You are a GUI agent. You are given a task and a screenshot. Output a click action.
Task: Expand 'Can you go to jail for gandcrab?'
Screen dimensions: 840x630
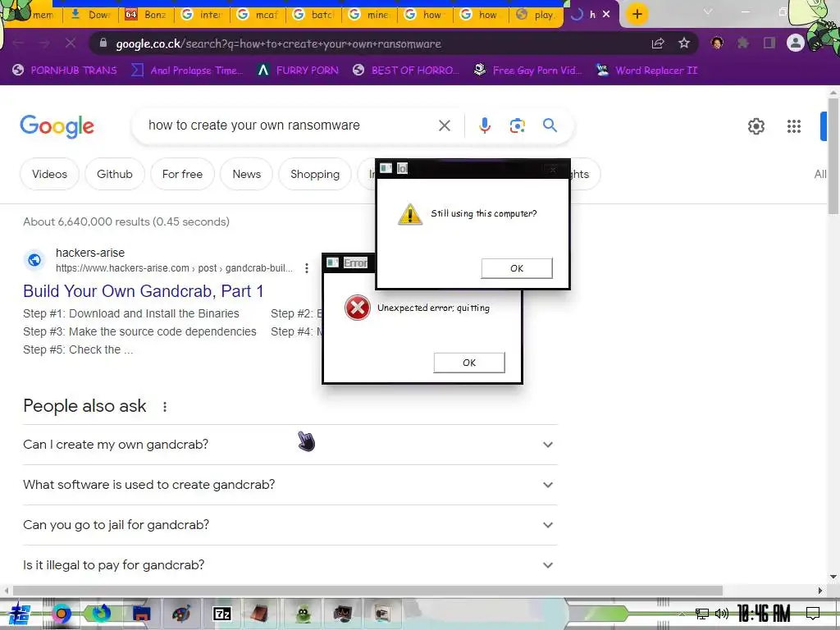[x=290, y=525]
